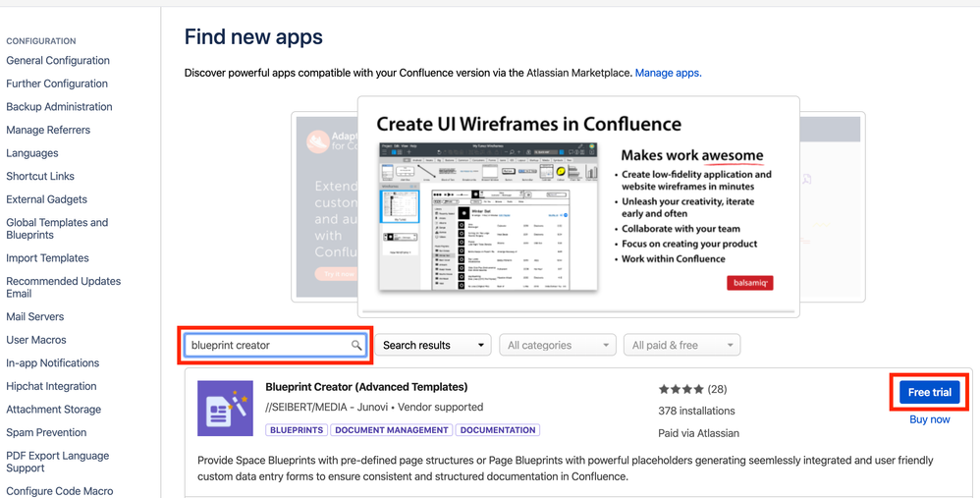Click the Free trial button

pyautogui.click(x=929, y=392)
